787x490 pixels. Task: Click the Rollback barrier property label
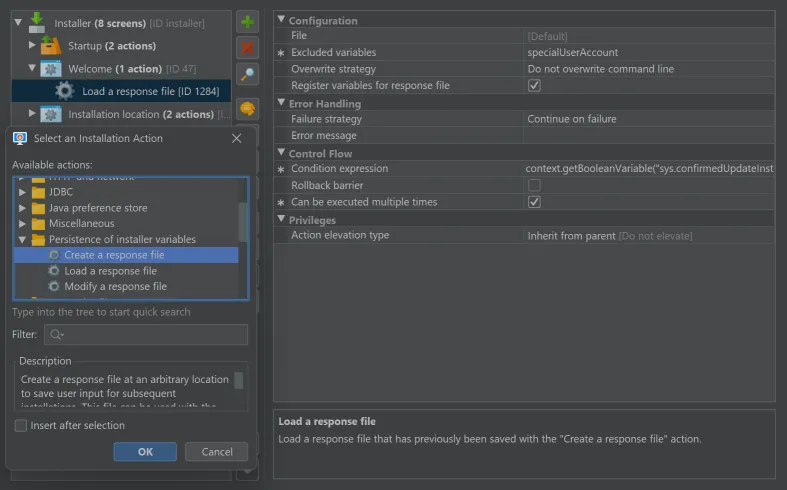pos(327,186)
